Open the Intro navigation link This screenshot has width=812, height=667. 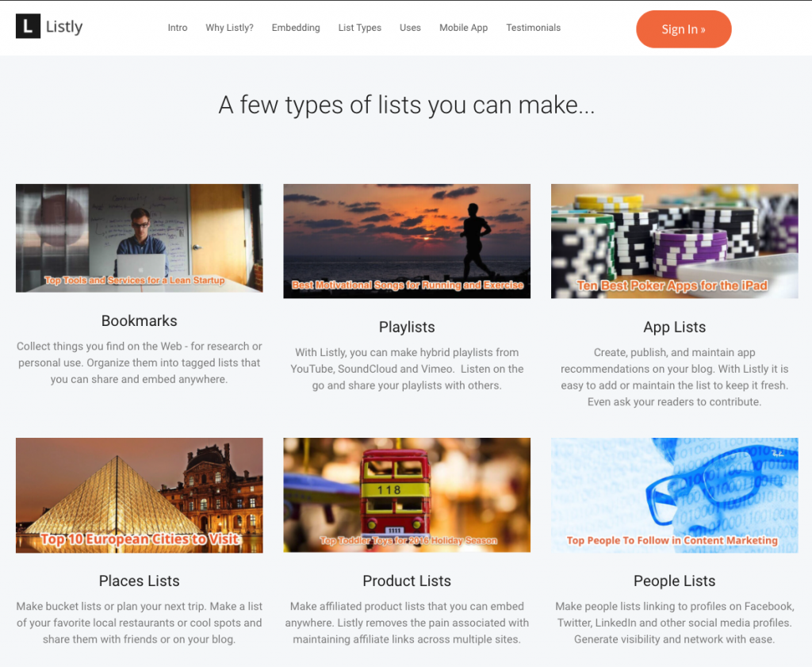click(x=178, y=28)
